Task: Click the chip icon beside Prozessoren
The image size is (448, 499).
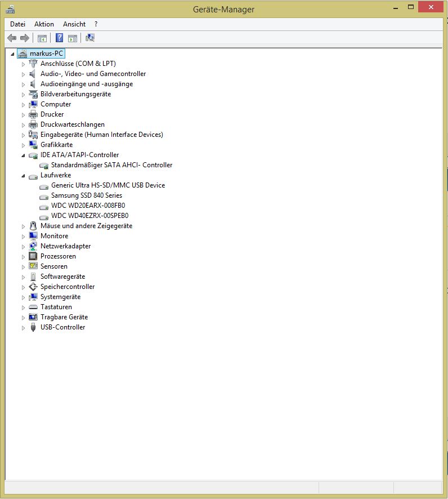Action: coord(33,256)
